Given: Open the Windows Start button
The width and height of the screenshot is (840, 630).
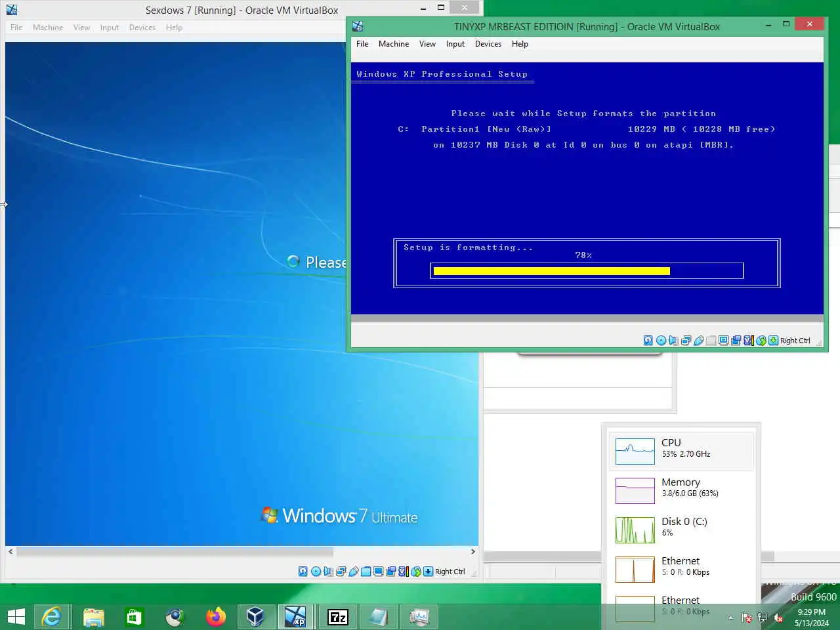Looking at the screenshot, I should (x=16, y=617).
